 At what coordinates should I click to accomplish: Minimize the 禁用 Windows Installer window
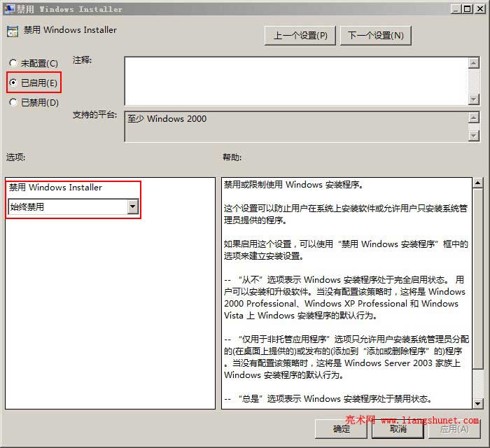(x=456, y=8)
